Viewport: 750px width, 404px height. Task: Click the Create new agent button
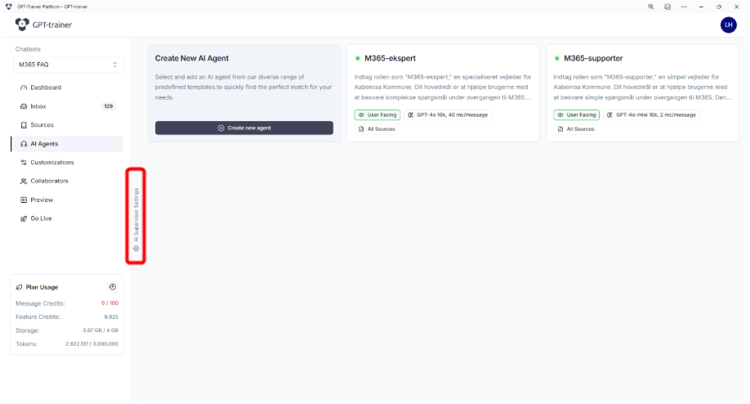pos(244,128)
